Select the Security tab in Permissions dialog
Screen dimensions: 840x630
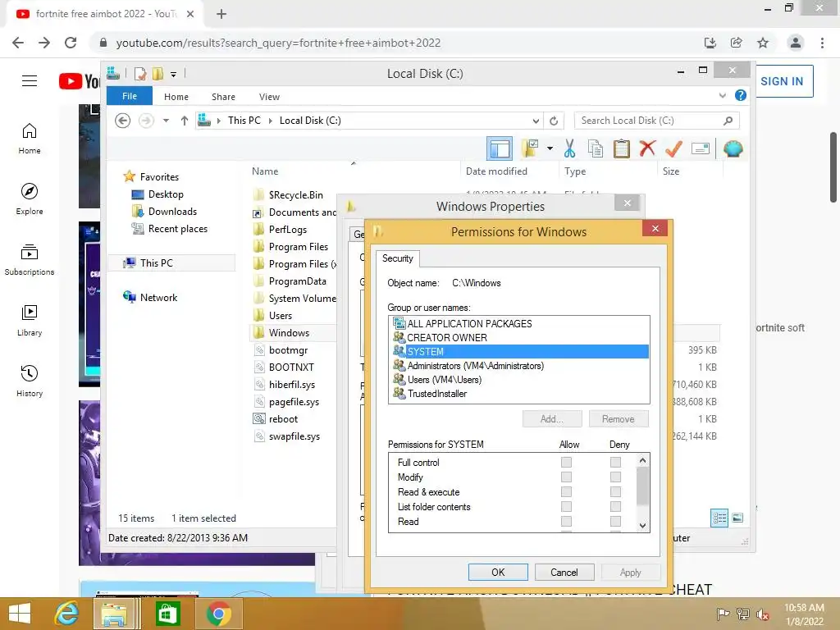click(x=398, y=258)
